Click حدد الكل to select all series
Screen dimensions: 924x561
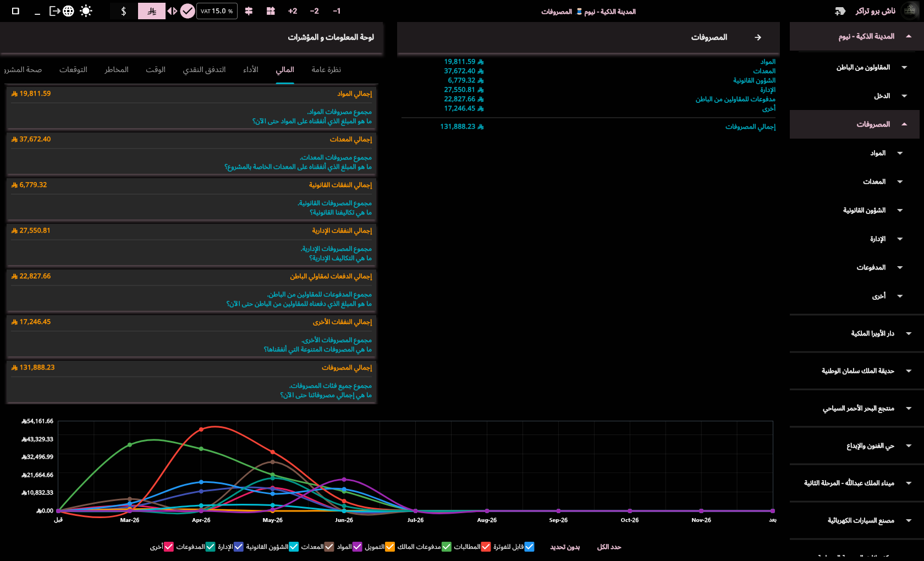609,547
